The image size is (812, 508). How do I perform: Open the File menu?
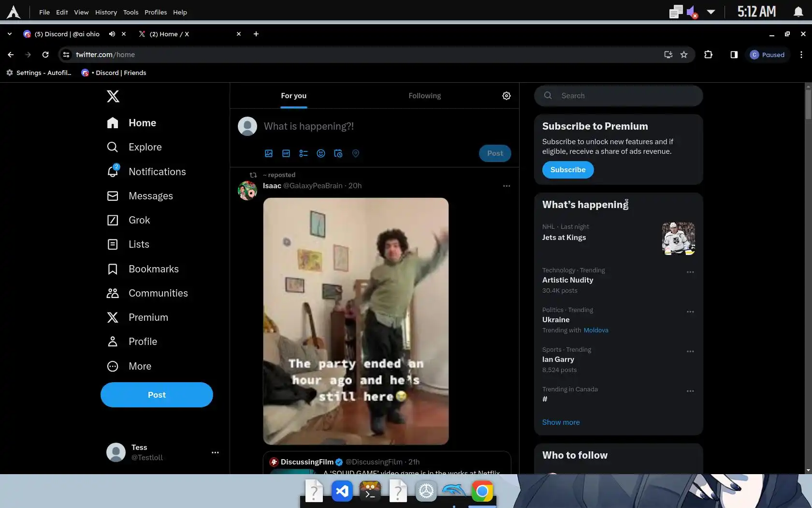(x=44, y=12)
